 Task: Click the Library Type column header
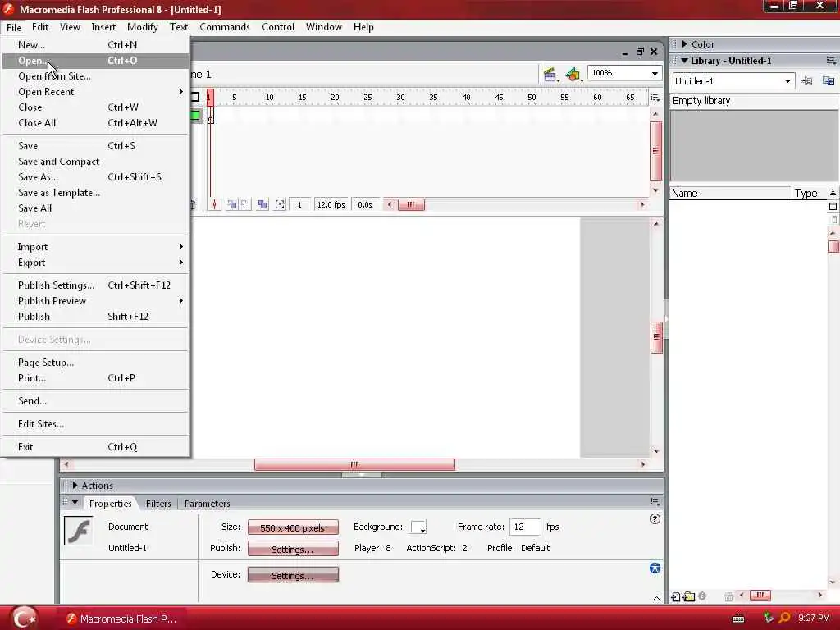(810, 194)
